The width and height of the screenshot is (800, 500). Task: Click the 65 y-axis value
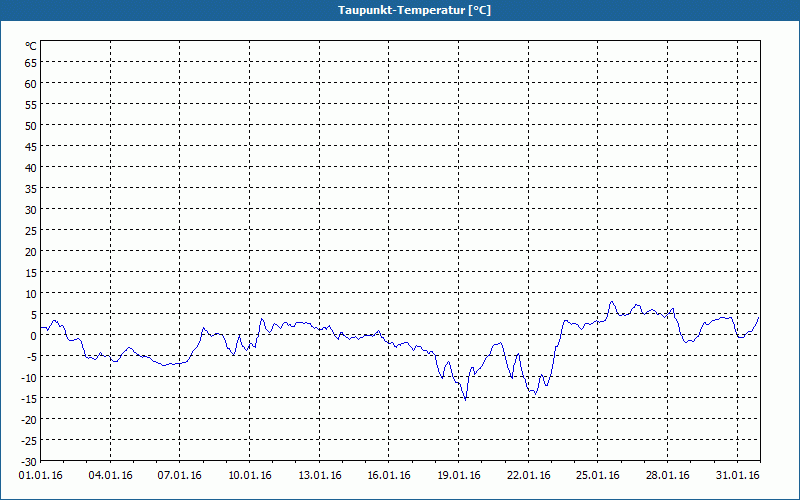[31, 63]
